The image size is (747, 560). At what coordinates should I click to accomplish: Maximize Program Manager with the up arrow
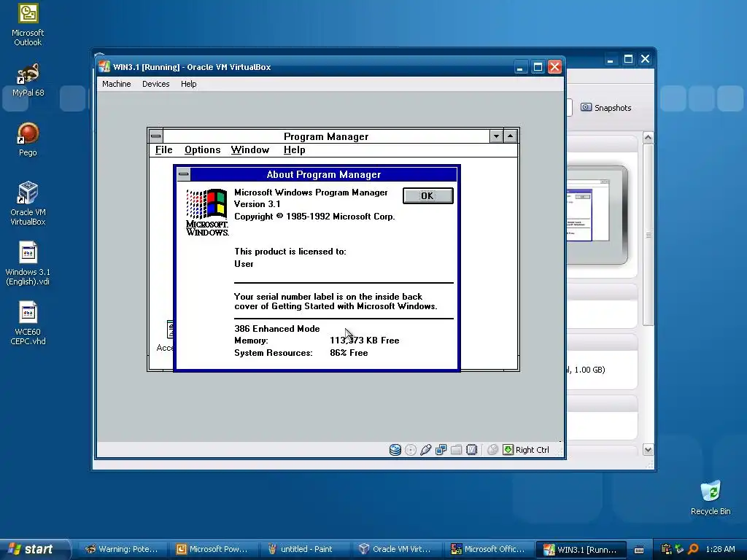(x=510, y=136)
